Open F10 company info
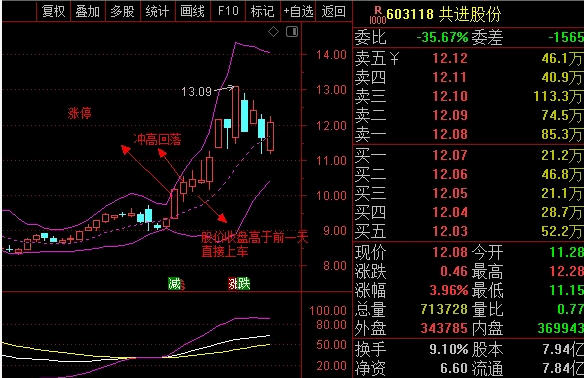Screen dimensions: 584x378 tap(228, 11)
